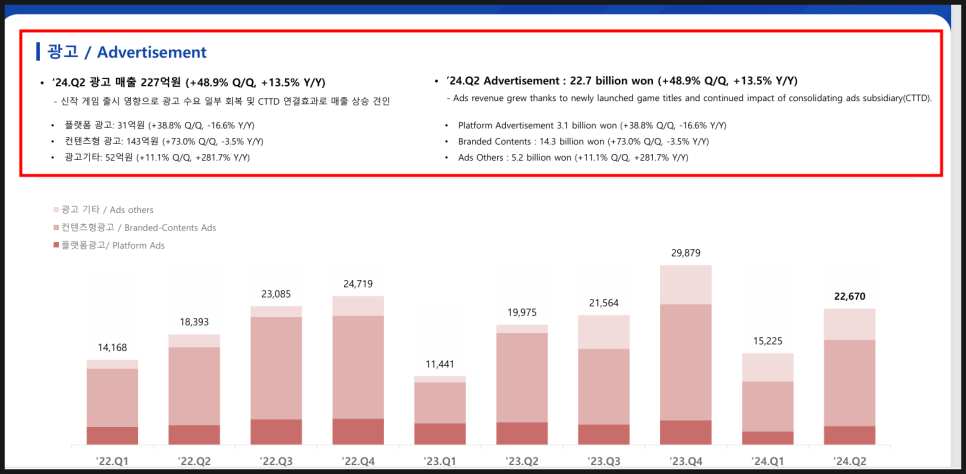Image resolution: width=966 pixels, height=474 pixels.
Task: Click the Platform Ads legend color swatch
Action: pos(57,245)
